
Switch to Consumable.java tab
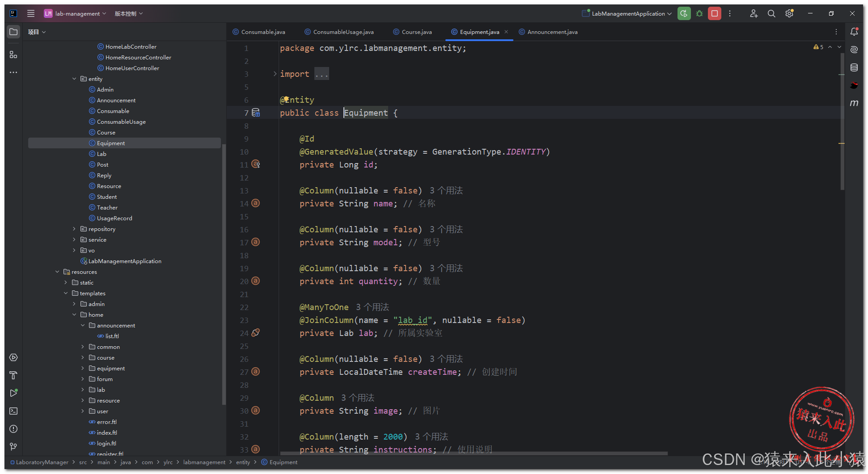point(259,32)
